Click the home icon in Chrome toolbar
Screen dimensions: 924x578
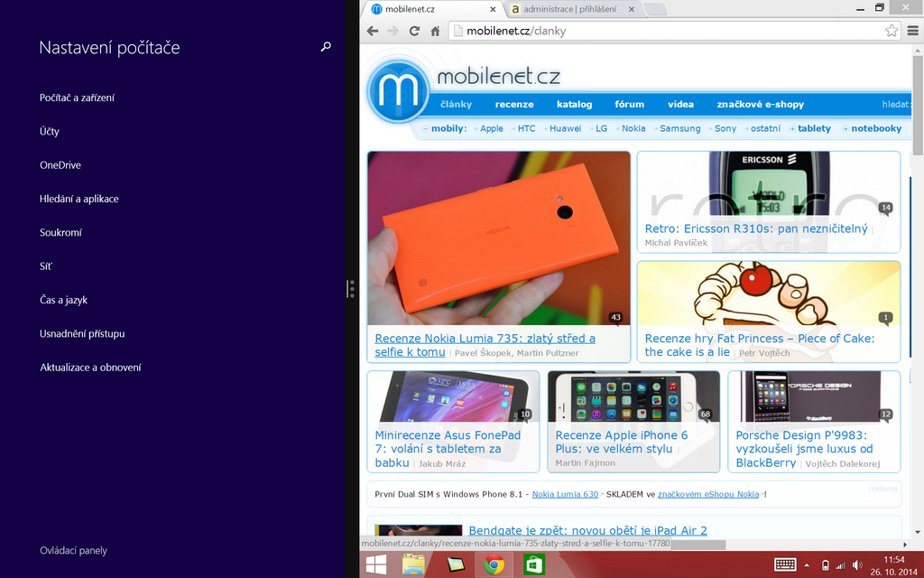[436, 30]
